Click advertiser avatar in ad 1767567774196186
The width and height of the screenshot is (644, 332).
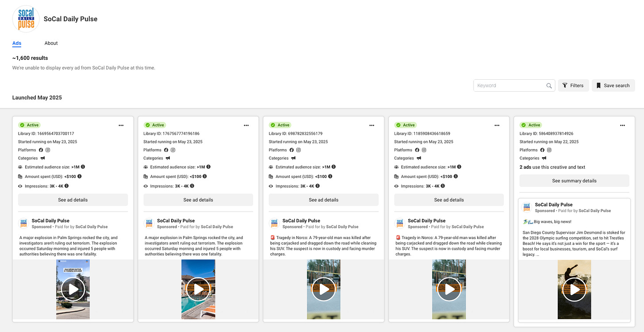[x=149, y=223]
